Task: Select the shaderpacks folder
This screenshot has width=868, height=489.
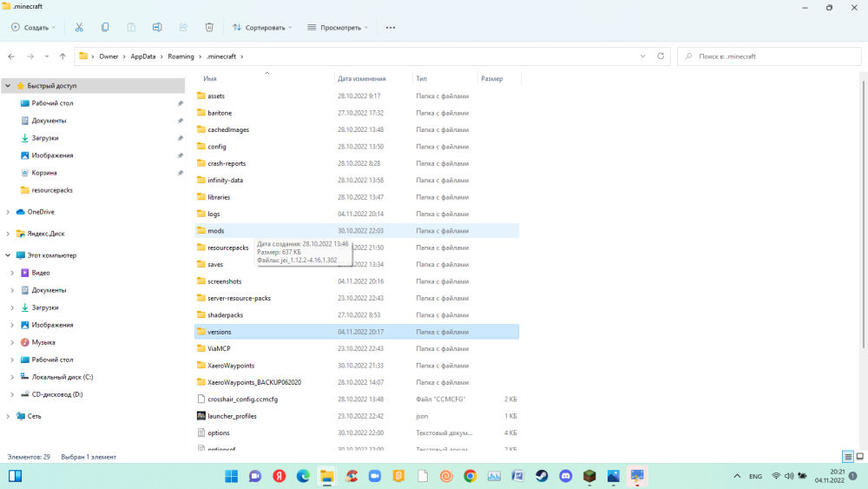Action: [357, 315]
